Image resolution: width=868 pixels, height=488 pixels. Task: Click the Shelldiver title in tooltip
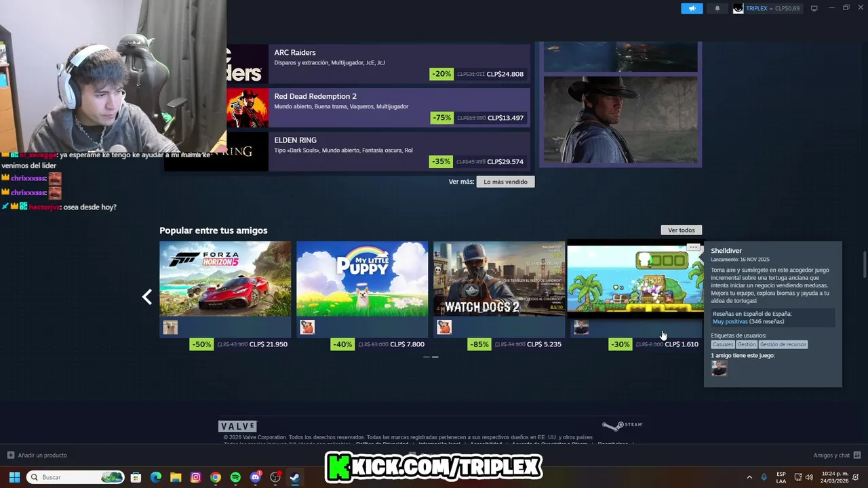pyautogui.click(x=726, y=251)
